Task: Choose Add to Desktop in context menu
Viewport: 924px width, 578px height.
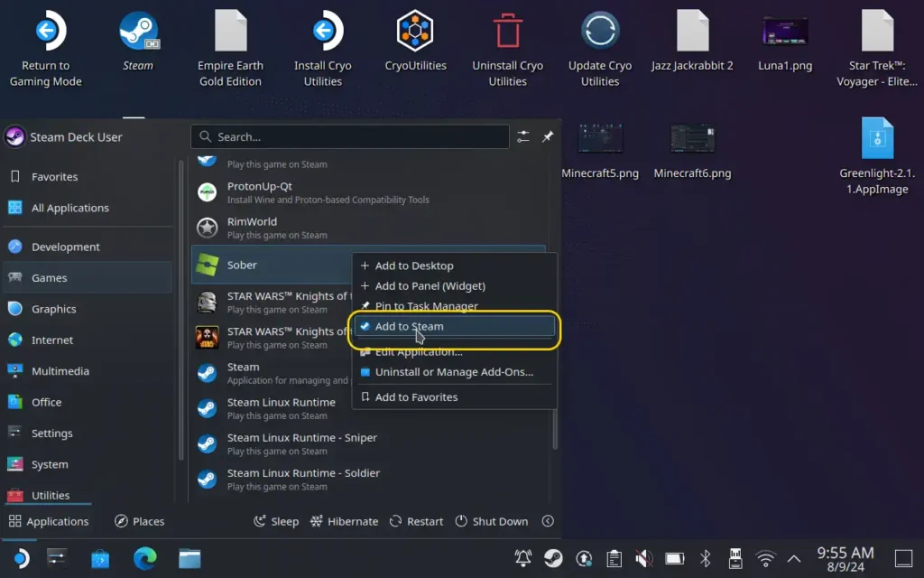Action: click(455, 266)
